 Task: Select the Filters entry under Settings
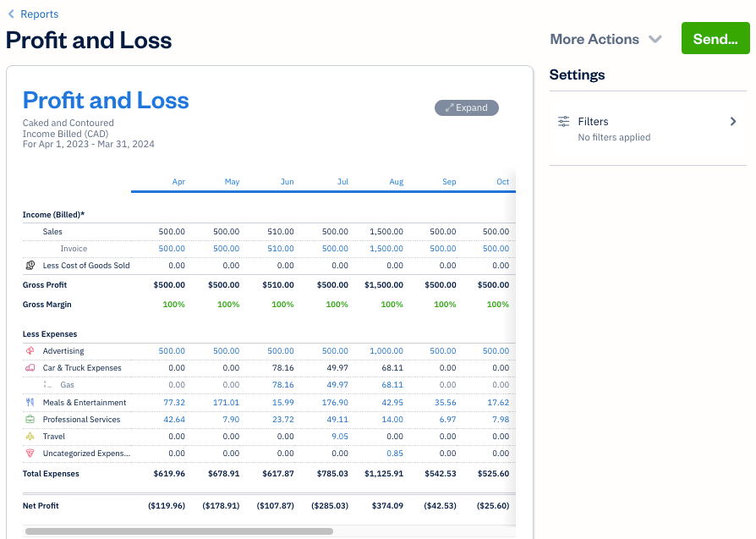(593, 121)
